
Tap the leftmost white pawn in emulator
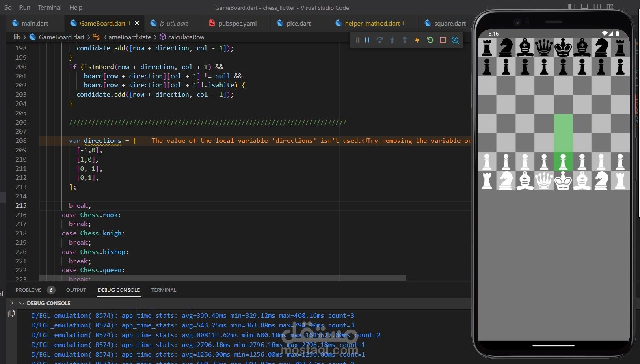click(487, 162)
